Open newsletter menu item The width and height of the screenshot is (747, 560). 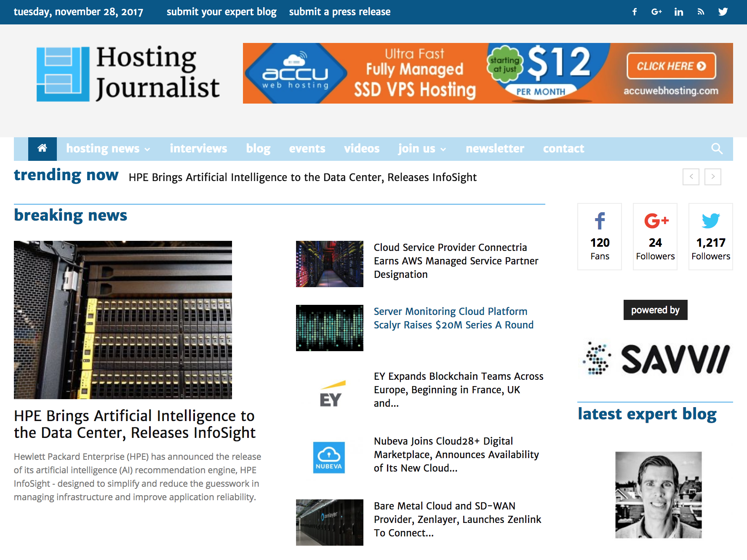495,149
